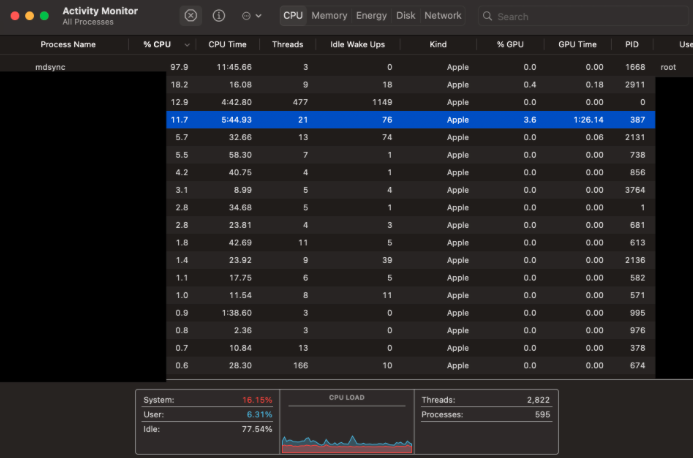
Task: Click the Stop process (X) toolbar icon
Action: coord(190,16)
